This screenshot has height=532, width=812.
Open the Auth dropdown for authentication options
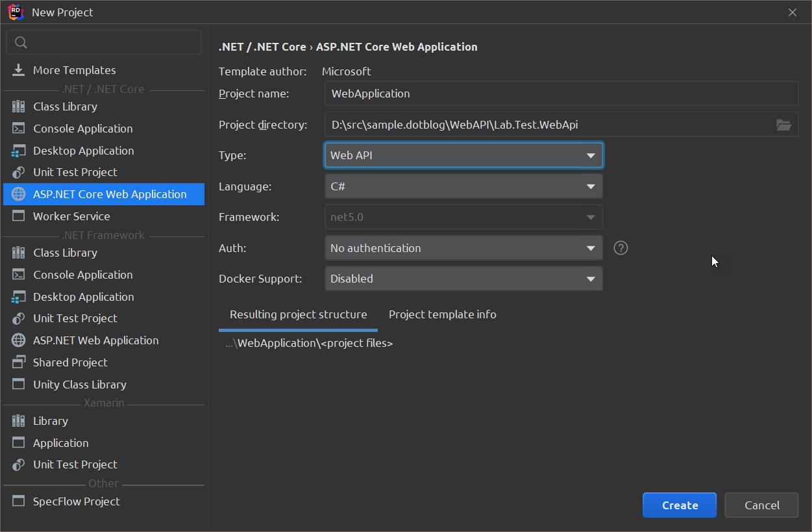tap(463, 247)
